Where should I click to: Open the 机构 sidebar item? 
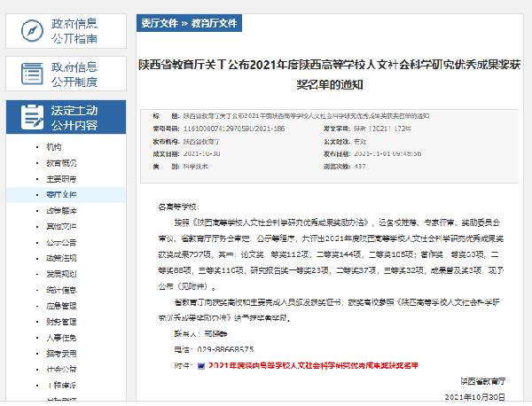53,146
